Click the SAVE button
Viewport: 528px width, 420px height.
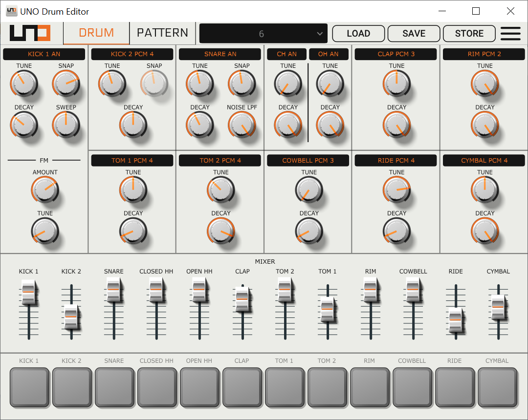[414, 33]
